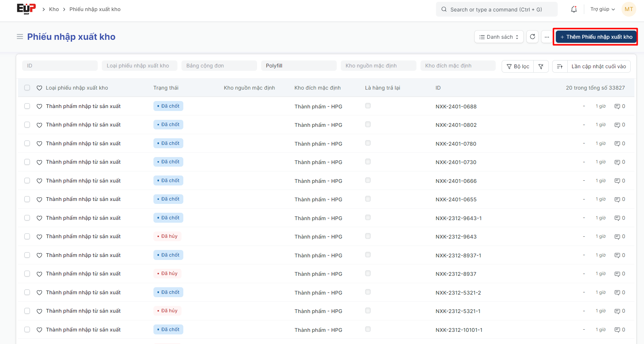Clear filters with the filter-x icon
The width and height of the screenshot is (644, 344).
pos(541,66)
